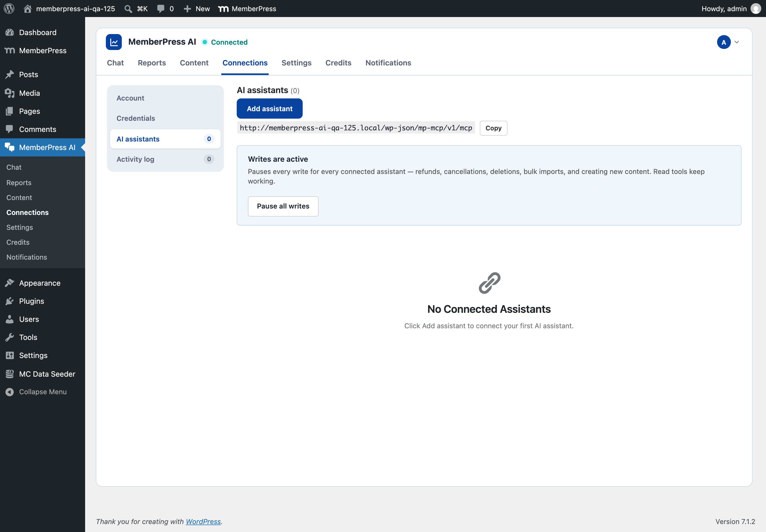This screenshot has height=532, width=766.
Task: Open Reports in sidebar submenu
Action: [19, 183]
